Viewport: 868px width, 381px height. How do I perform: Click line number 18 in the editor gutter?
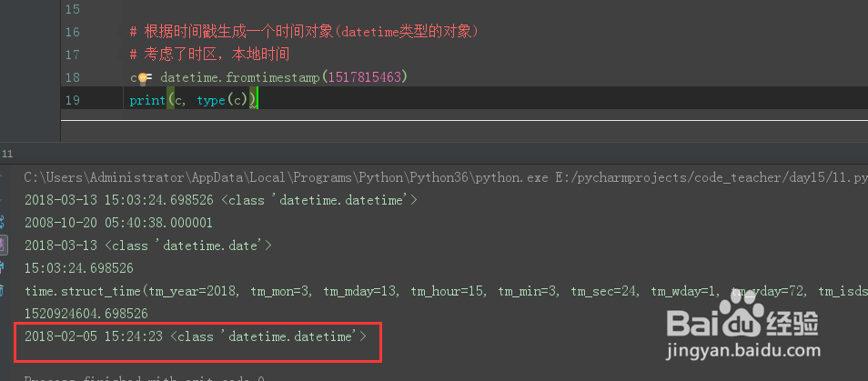click(x=73, y=77)
